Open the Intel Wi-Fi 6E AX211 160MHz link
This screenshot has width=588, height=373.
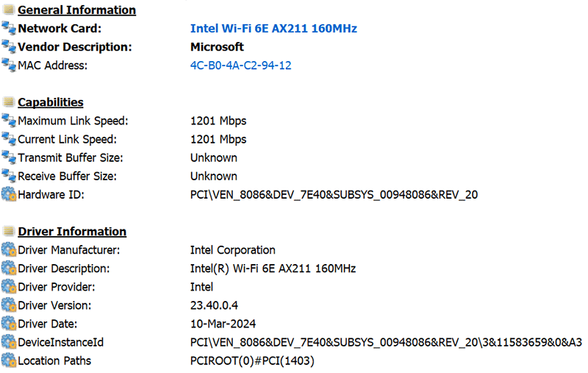tap(273, 29)
